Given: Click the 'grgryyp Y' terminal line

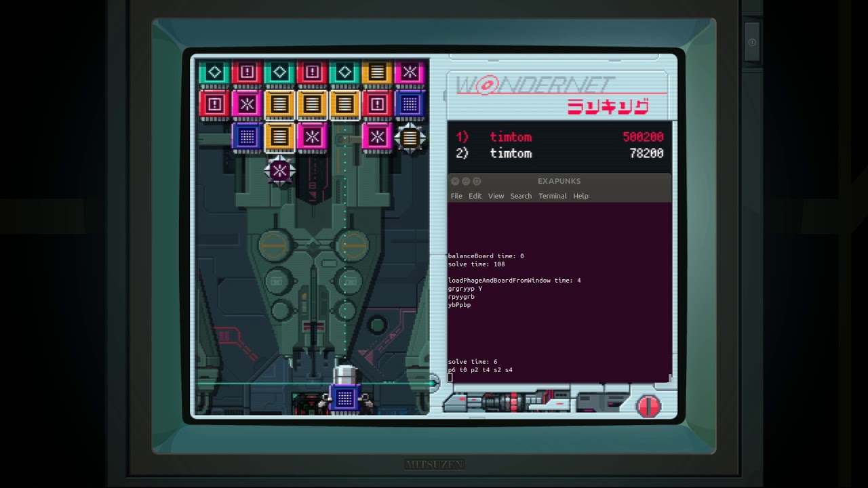Looking at the screenshot, I should (x=465, y=289).
